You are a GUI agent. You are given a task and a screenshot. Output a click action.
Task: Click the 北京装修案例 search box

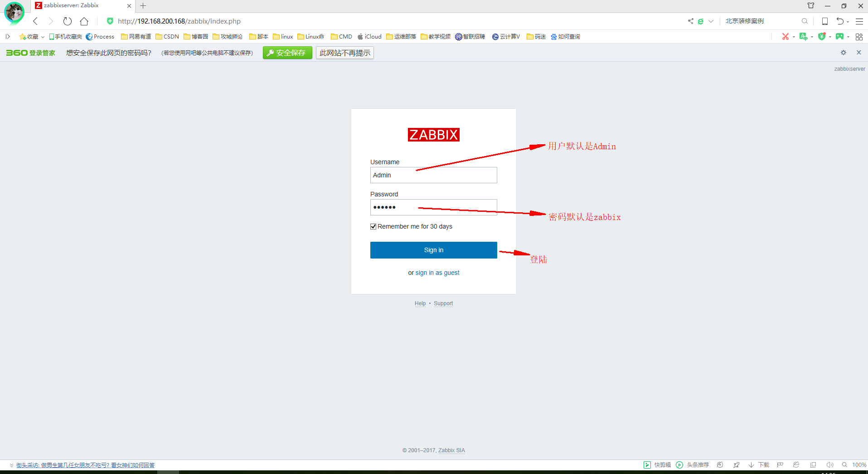point(761,21)
